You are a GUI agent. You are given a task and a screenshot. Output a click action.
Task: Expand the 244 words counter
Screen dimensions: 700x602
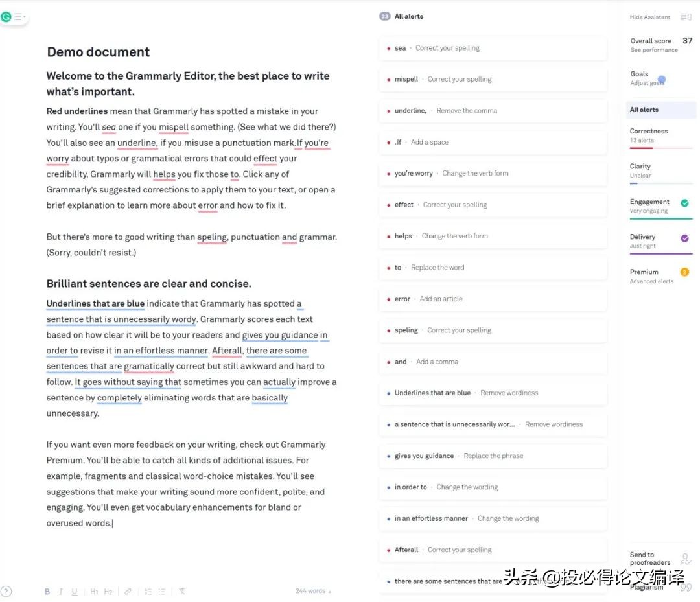coord(313,591)
